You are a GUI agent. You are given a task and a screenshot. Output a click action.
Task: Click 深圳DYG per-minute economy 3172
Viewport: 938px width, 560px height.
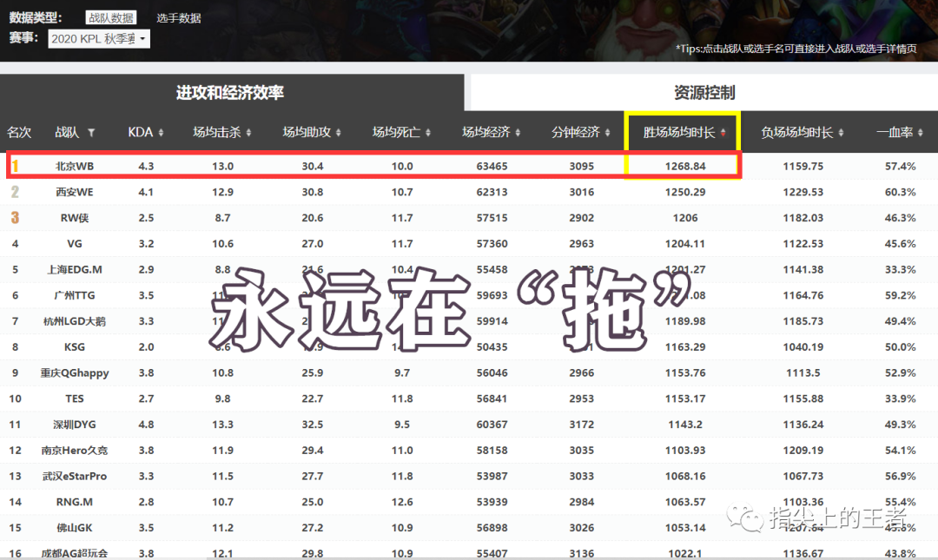tap(581, 425)
